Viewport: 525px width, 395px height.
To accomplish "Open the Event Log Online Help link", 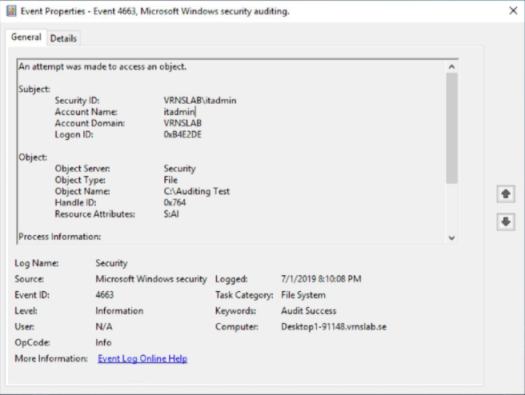I will pos(143,359).
